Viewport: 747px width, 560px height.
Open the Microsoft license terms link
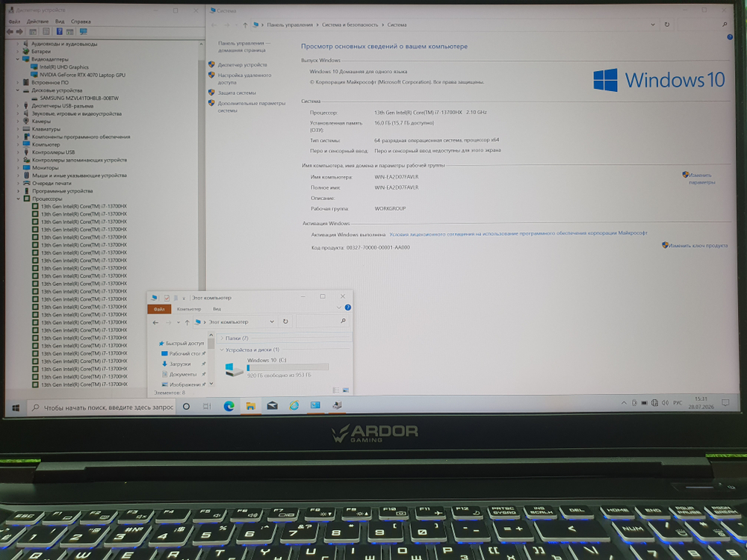point(518,233)
